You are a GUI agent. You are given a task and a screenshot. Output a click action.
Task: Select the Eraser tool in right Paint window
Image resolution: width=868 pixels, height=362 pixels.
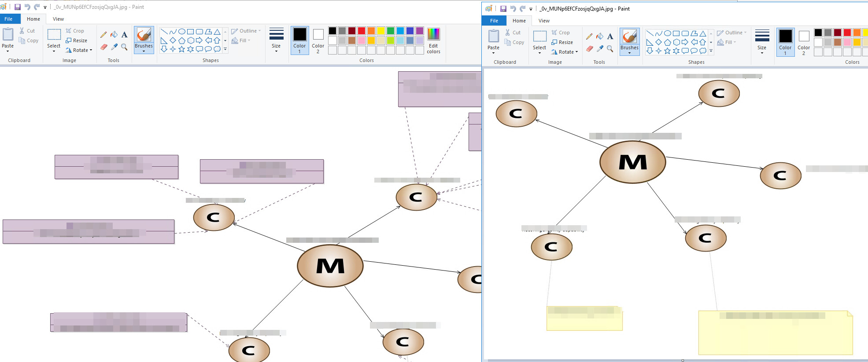[590, 49]
